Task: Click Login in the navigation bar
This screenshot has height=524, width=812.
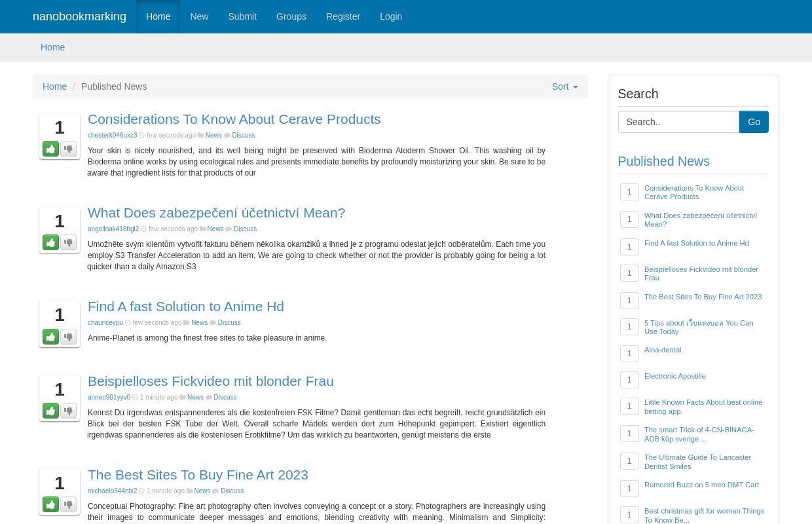Action: (391, 16)
